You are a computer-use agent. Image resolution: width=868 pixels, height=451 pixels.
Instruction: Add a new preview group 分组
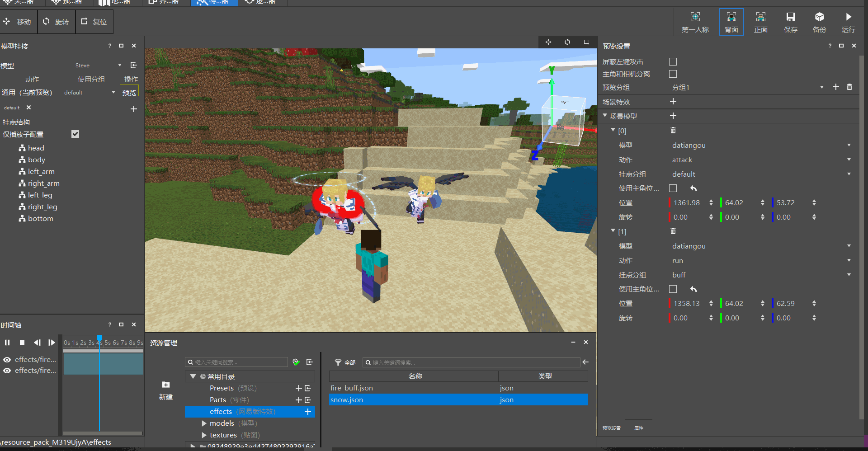[x=836, y=87]
